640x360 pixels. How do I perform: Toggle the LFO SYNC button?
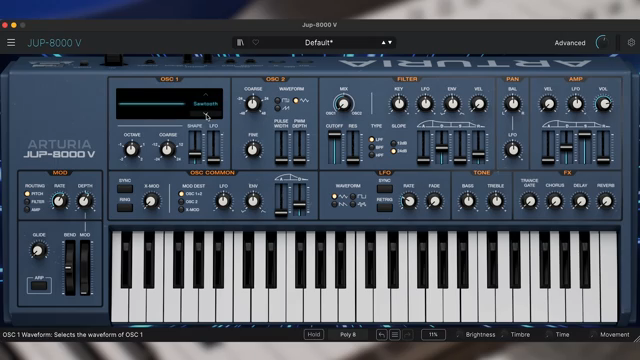click(384, 189)
